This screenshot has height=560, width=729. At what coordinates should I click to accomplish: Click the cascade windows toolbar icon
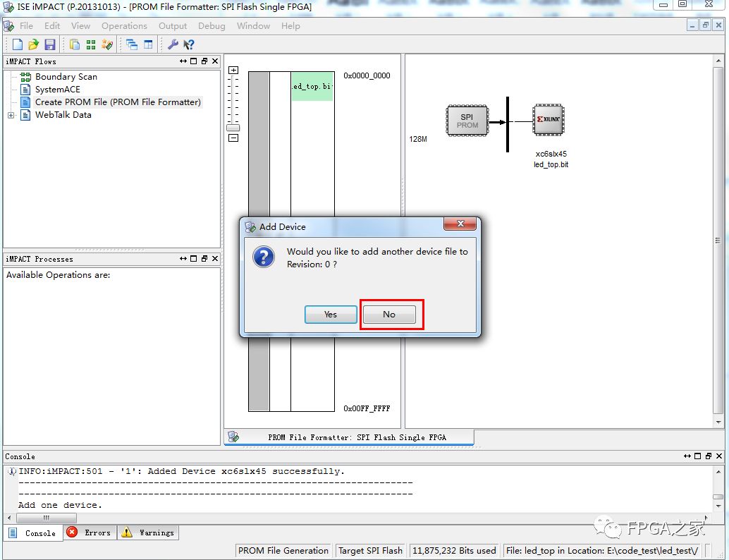pos(132,44)
